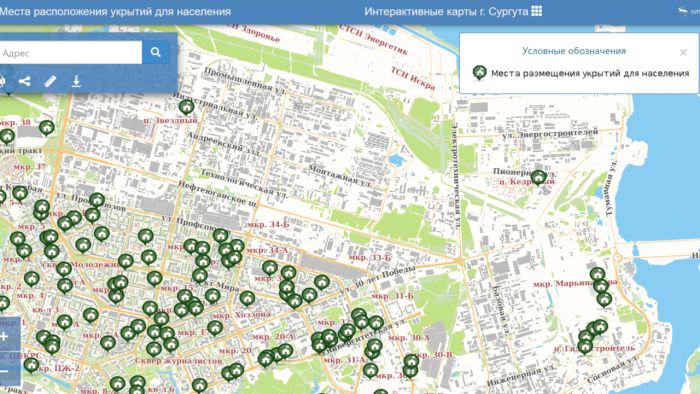The image size is (700, 394).
Task: Click legend text Места размещения укрытий для населения
Action: point(590,73)
